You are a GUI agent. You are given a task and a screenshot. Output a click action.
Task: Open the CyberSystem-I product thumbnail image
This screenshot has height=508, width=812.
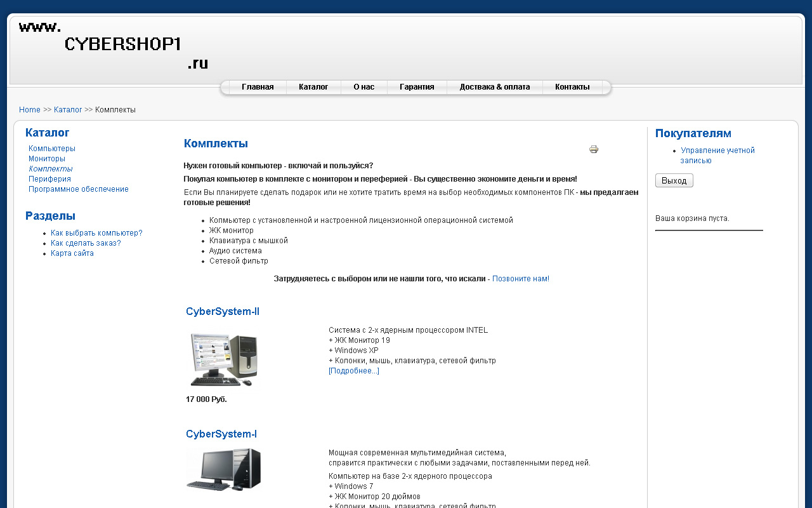(223, 470)
